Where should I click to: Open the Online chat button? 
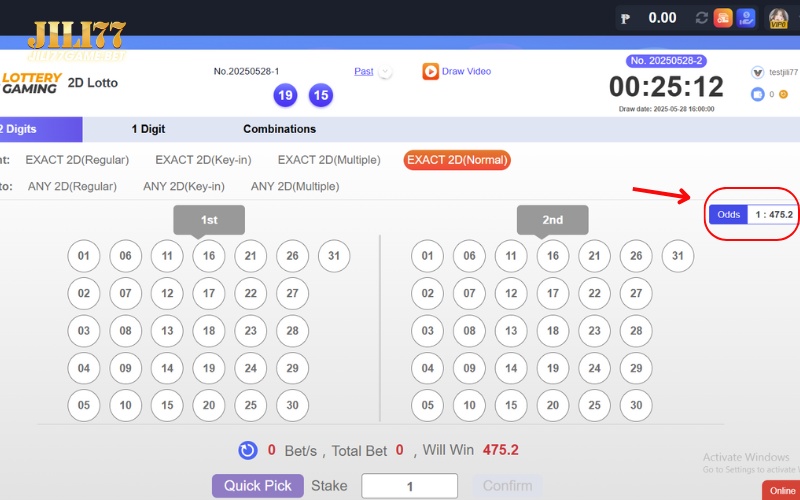(x=782, y=490)
